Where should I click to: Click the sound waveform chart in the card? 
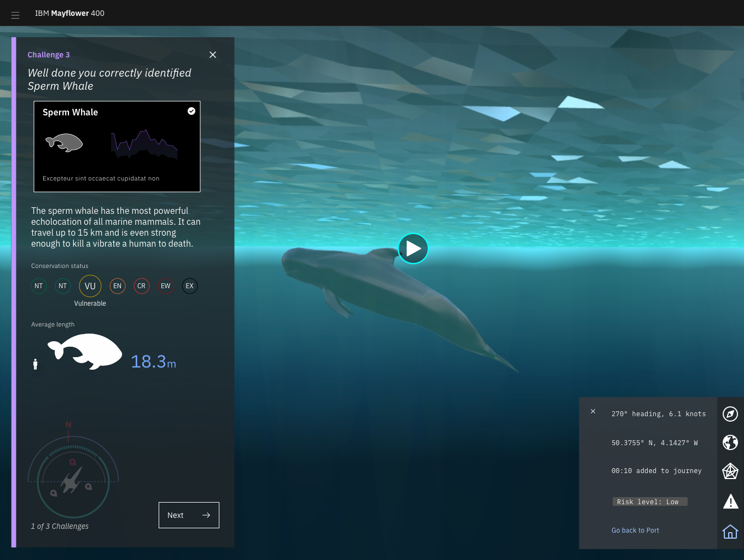(x=144, y=144)
